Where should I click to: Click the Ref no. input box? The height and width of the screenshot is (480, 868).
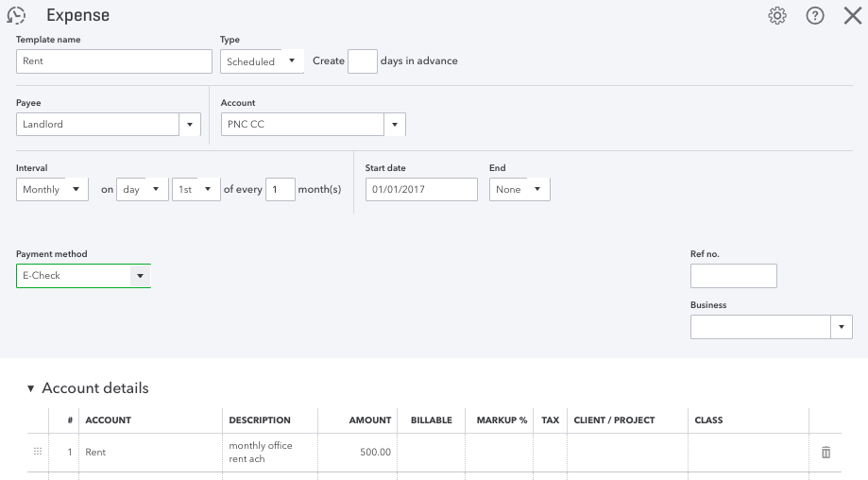(x=733, y=276)
